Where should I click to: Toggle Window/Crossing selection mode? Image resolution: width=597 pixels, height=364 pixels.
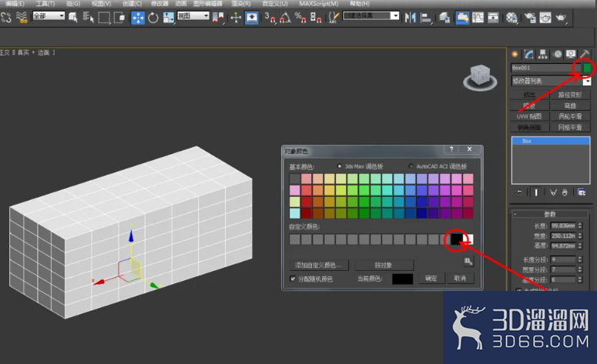(x=119, y=18)
